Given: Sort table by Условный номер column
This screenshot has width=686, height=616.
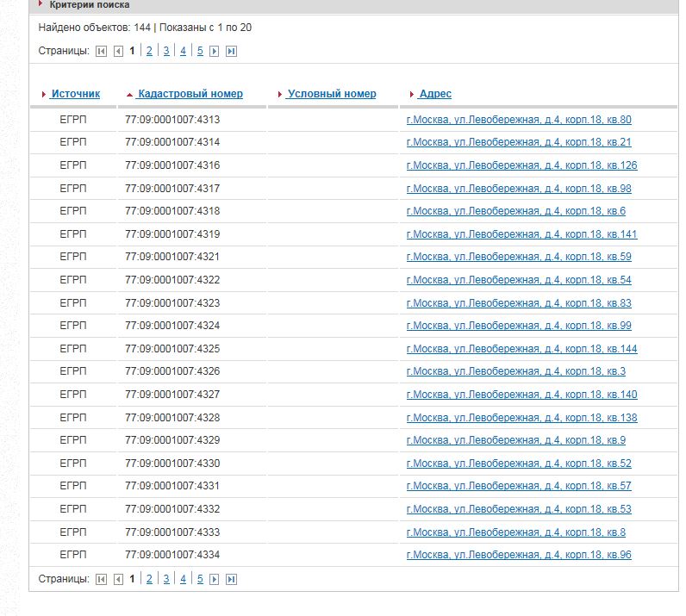Looking at the screenshot, I should tap(331, 94).
